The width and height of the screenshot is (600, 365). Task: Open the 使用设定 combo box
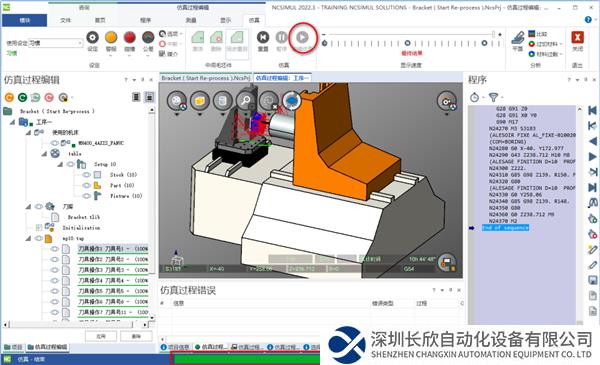tap(55, 43)
